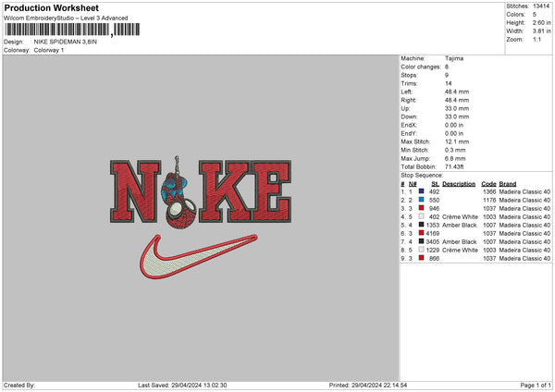This screenshot has height=392, width=555.
Task: Click the zoom value '1:1'
Action: tap(536, 39)
